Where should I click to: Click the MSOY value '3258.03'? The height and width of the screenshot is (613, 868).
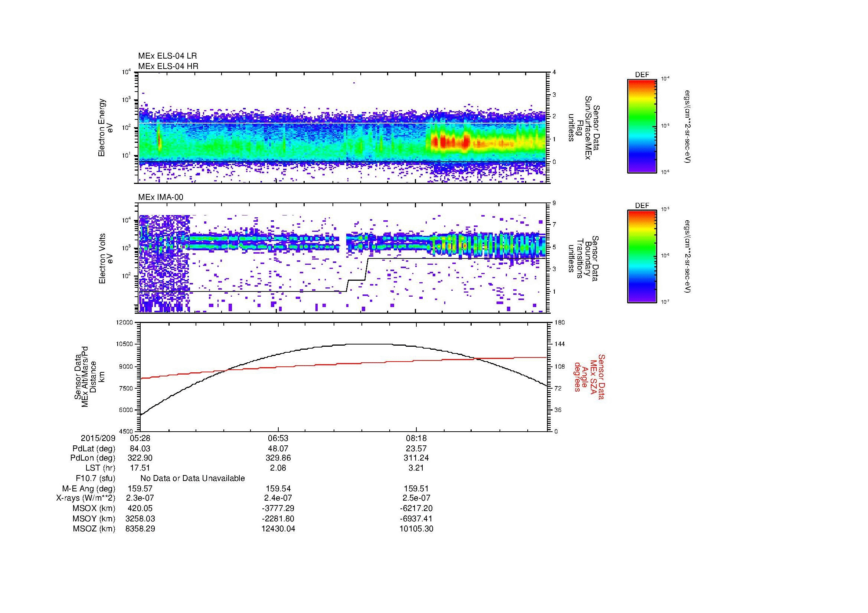click(x=140, y=518)
